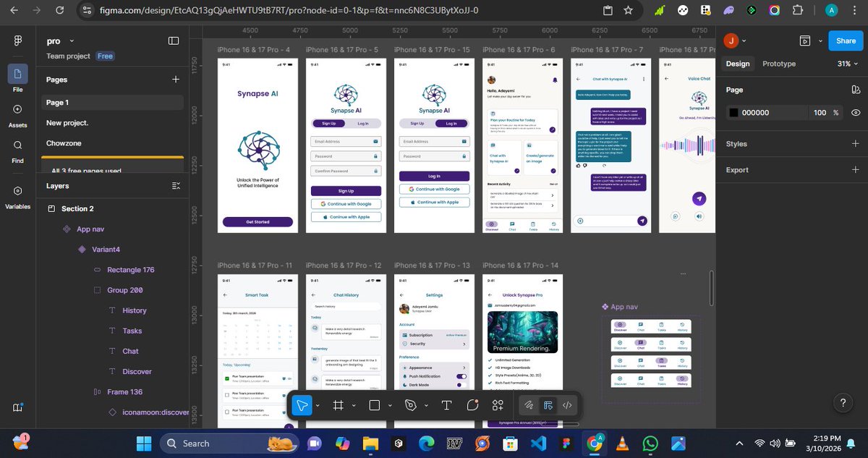The height and width of the screenshot is (458, 868).
Task: Open the Variables panel
Action: click(x=17, y=190)
